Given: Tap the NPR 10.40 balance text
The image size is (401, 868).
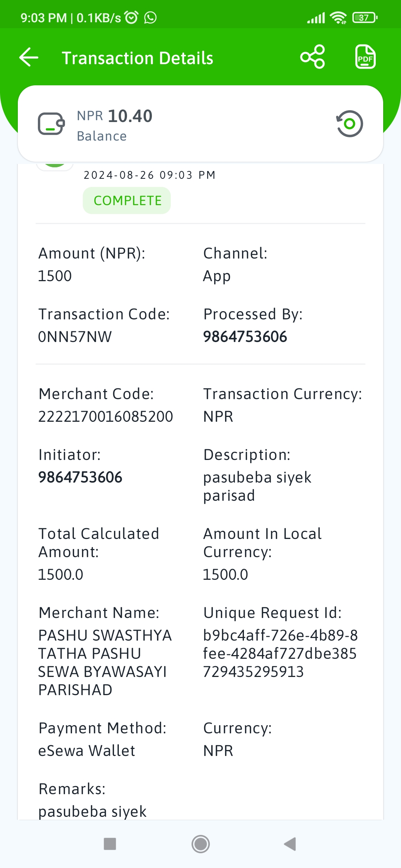Looking at the screenshot, I should (x=115, y=116).
